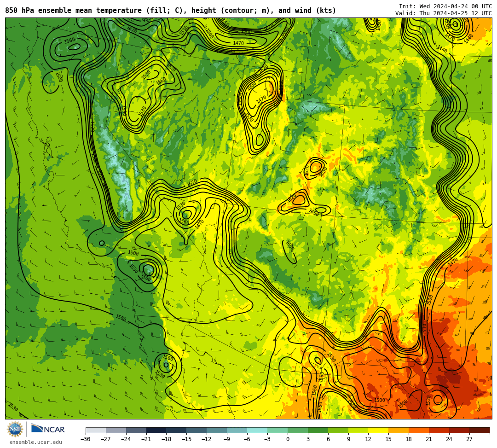This screenshot has width=497, height=448.
Task: Click the 0 colorbar tick label
Action: pos(288,439)
